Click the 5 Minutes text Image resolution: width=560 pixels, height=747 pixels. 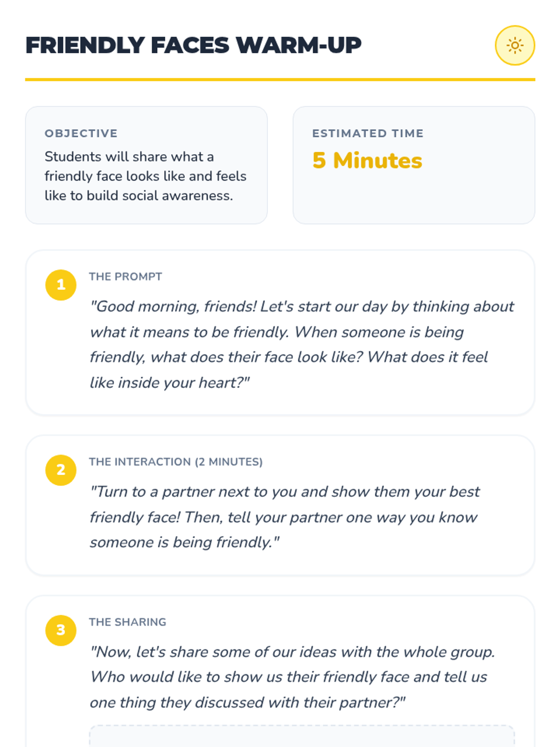click(367, 161)
